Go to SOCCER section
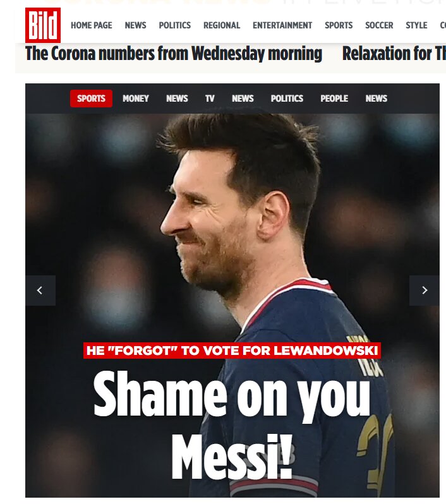Viewport: 446px width, 504px height. (379, 25)
